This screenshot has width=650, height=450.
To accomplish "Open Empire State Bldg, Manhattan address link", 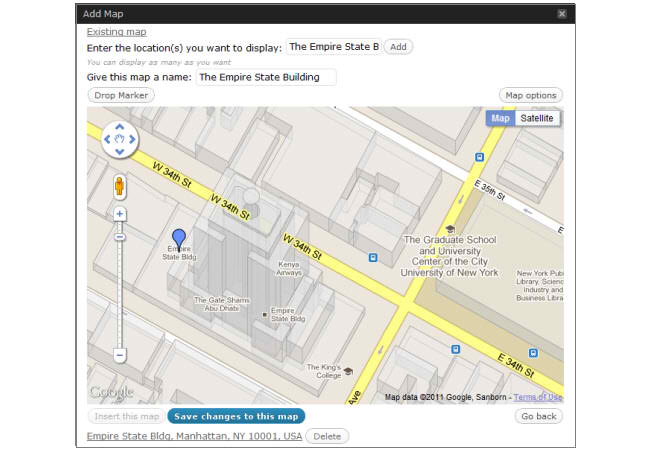I will [x=194, y=436].
